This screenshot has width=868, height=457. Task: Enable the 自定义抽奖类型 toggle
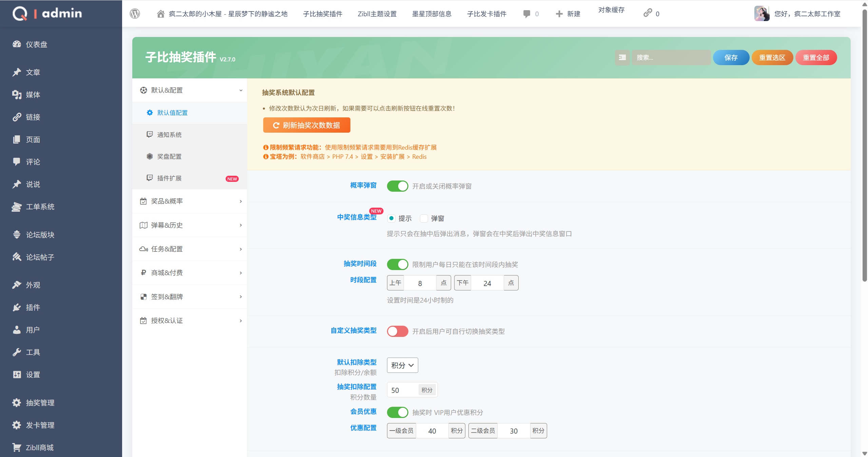pyautogui.click(x=397, y=331)
